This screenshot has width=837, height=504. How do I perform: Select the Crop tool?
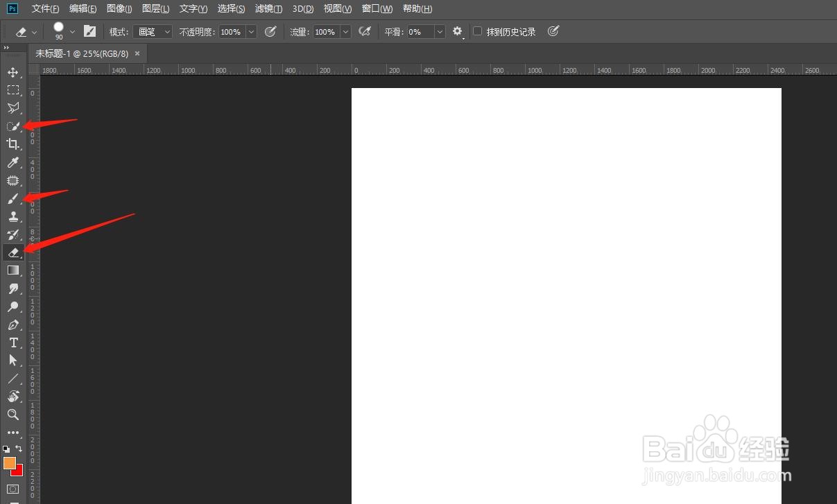(x=14, y=144)
